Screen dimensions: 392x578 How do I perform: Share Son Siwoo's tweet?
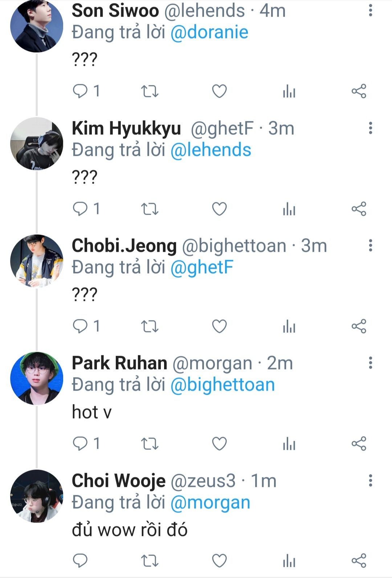tap(359, 91)
